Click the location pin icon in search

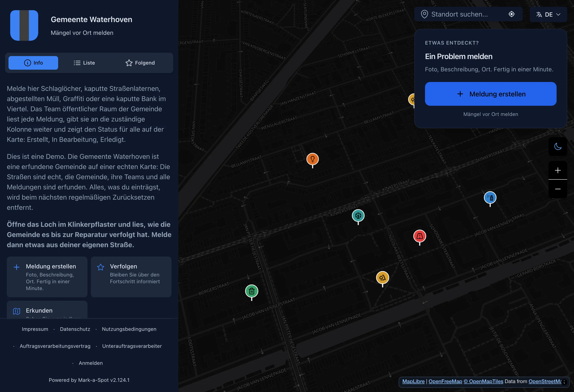point(424,14)
